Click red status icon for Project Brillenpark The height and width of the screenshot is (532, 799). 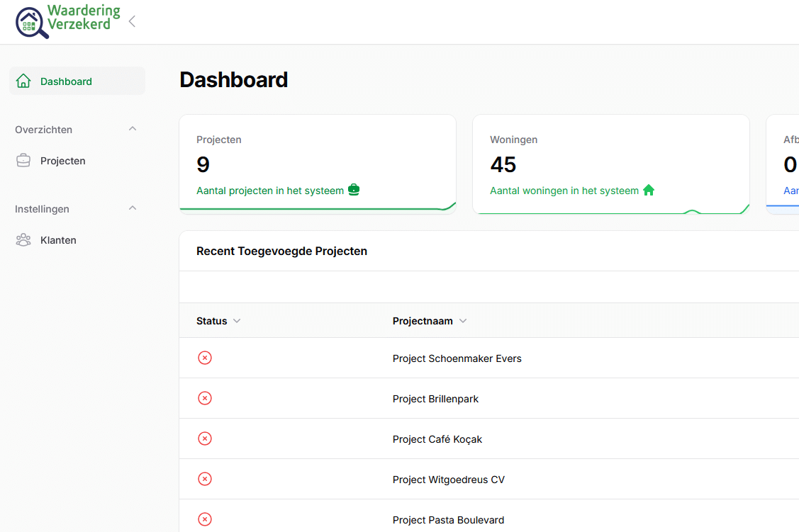205,398
